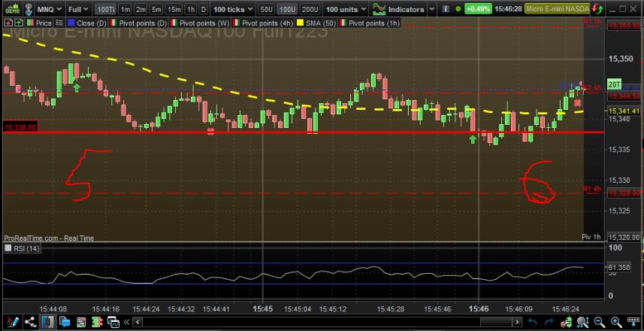Viewport: 644px width, 331px height.
Task: Open the 100 ticks timeframe dropdown
Action: pos(232,9)
